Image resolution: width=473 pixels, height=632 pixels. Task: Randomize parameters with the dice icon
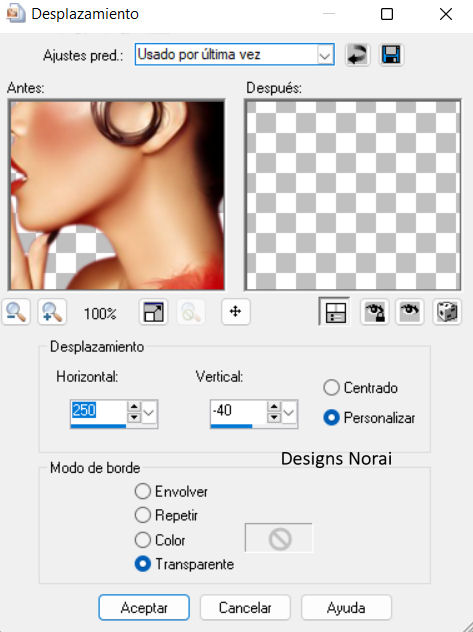tap(447, 312)
